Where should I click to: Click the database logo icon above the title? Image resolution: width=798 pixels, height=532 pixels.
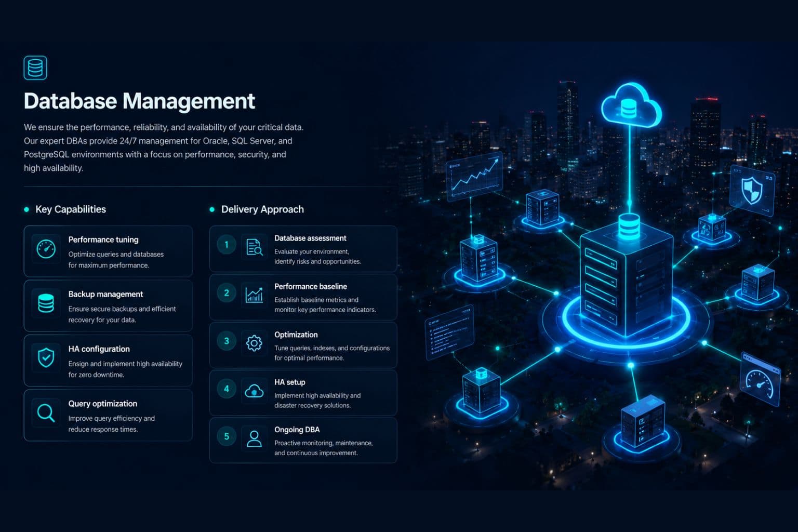pyautogui.click(x=35, y=68)
